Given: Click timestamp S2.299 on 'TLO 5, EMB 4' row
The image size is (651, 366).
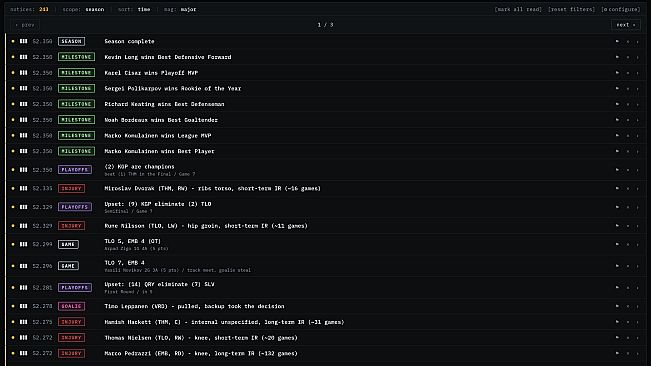Looking at the screenshot, I should click(42, 244).
